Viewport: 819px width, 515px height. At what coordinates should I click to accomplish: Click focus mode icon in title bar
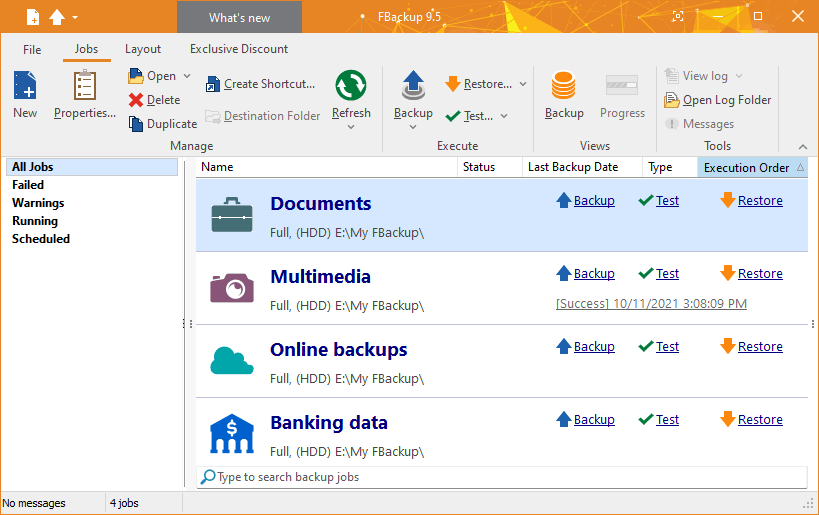(677, 17)
